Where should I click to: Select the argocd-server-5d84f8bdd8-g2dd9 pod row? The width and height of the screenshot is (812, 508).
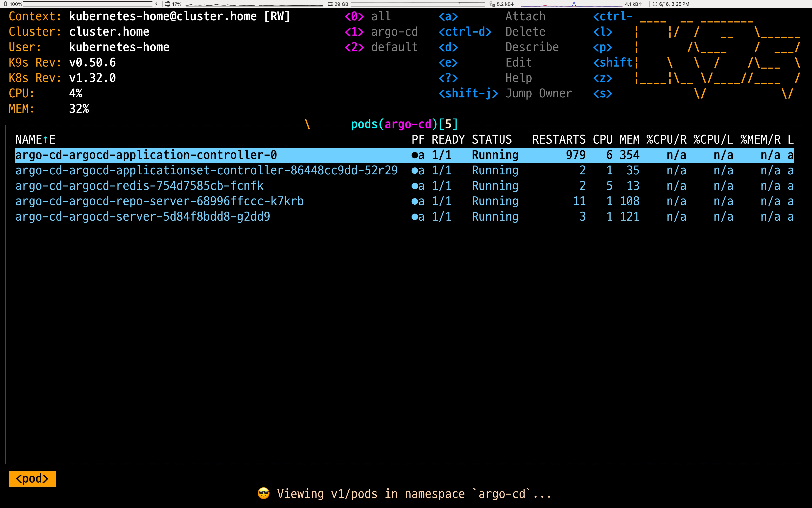[143, 217]
